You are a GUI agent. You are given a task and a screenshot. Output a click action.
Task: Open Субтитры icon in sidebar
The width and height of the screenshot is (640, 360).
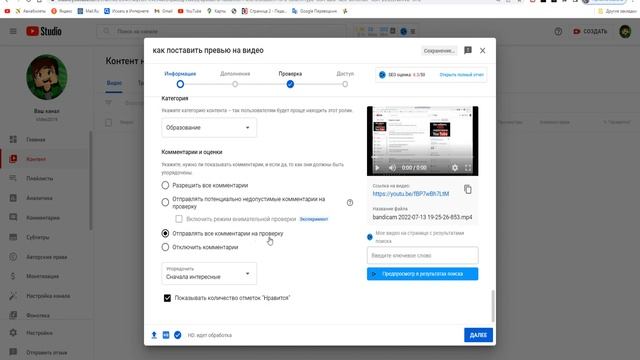click(13, 237)
